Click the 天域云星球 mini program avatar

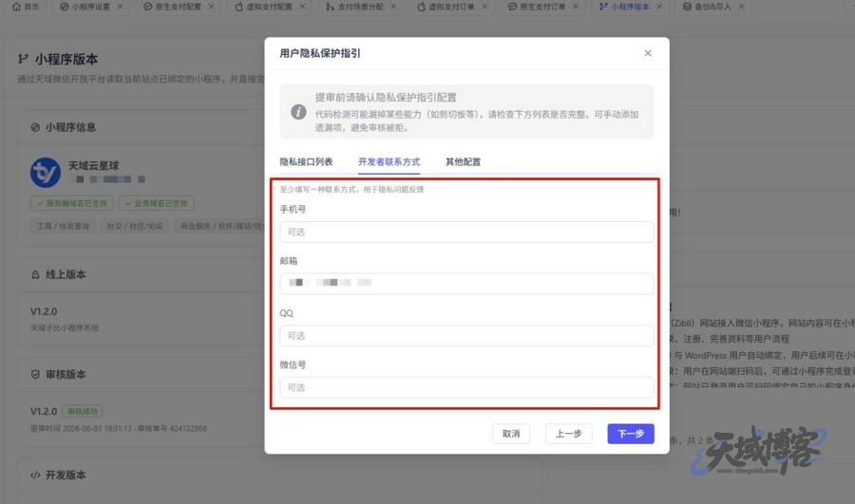click(x=46, y=173)
